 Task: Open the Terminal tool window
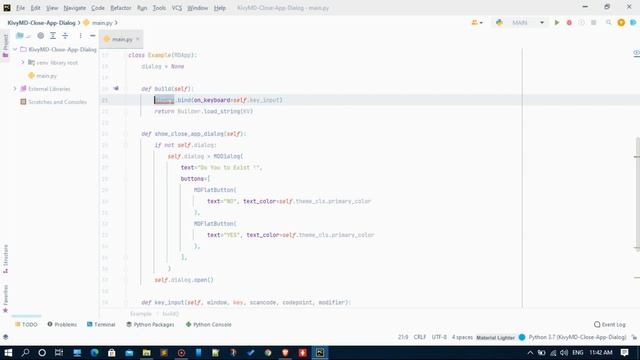coord(101,324)
